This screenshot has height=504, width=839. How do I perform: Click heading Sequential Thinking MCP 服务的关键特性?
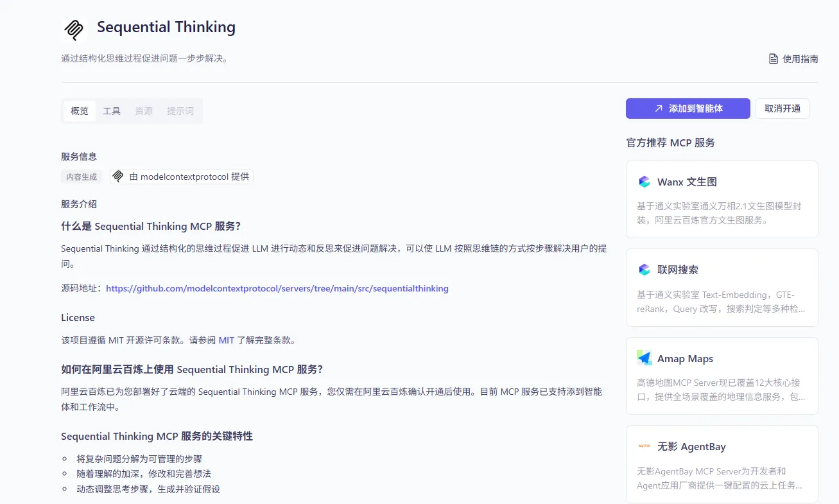coord(157,436)
